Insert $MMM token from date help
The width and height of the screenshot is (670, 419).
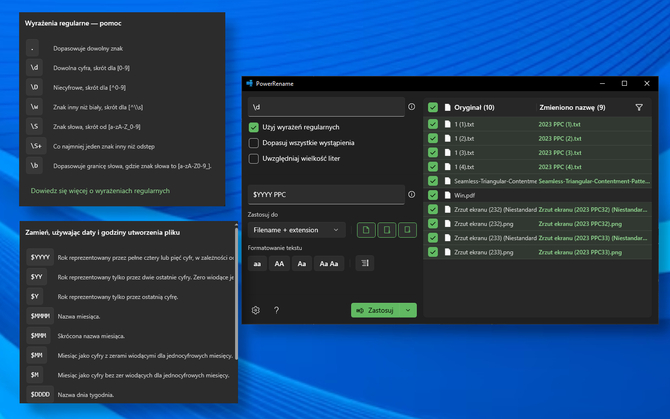[x=38, y=336]
